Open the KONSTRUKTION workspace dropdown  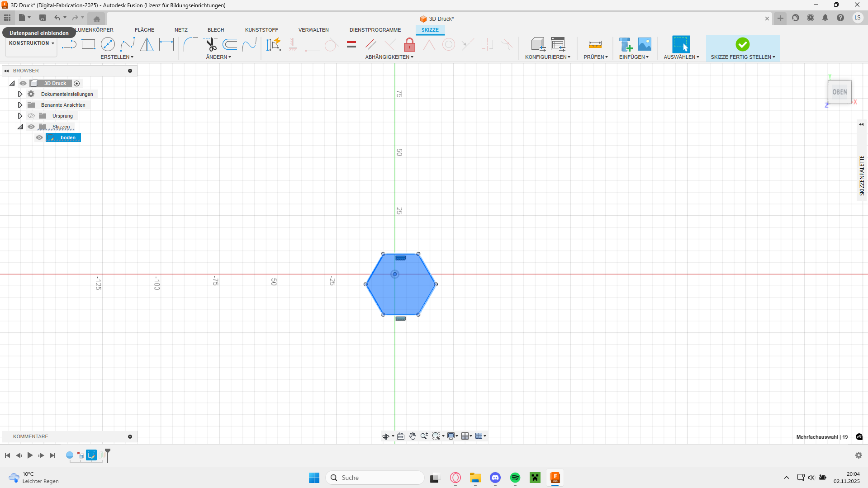pyautogui.click(x=31, y=43)
